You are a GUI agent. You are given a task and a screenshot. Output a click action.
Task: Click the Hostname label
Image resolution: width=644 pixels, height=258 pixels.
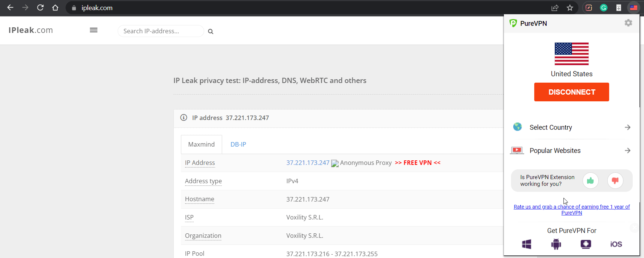pos(200,199)
